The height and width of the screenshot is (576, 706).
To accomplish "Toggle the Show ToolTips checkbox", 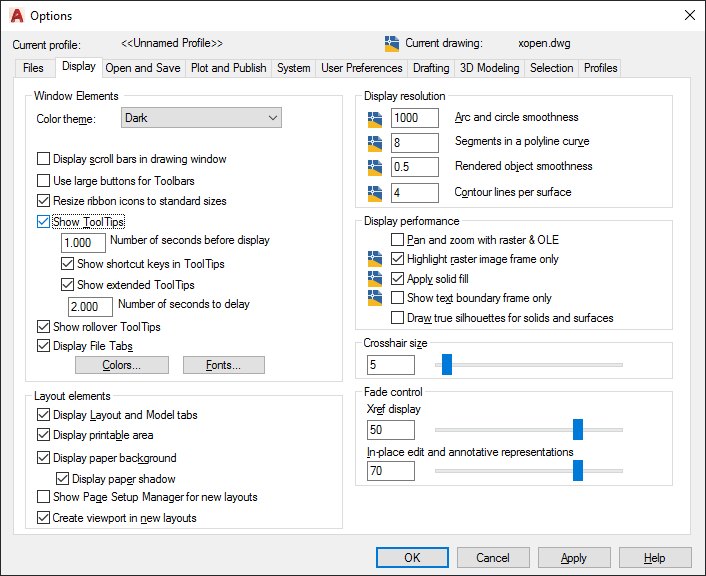I will tap(43, 222).
